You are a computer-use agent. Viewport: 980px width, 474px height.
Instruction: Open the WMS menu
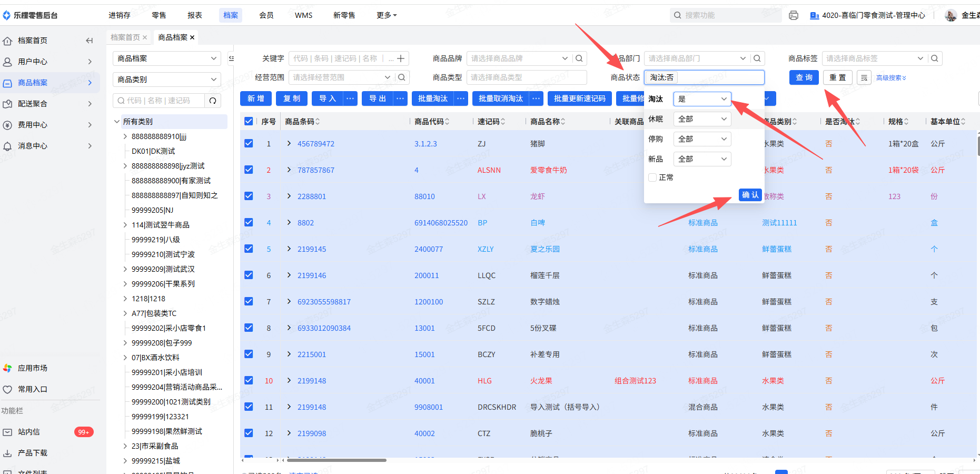[304, 15]
